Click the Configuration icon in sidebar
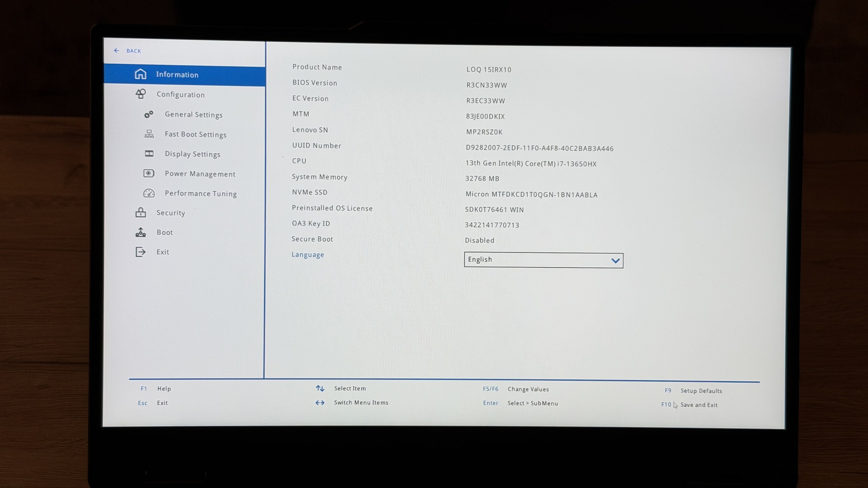 point(141,94)
